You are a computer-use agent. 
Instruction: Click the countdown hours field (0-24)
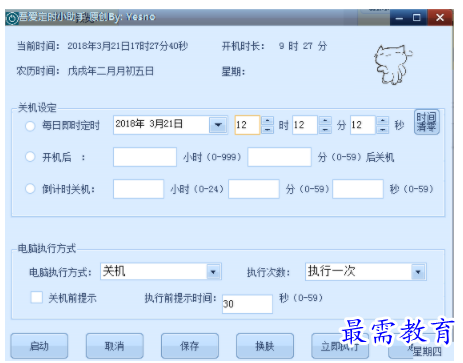pyautogui.click(x=138, y=189)
